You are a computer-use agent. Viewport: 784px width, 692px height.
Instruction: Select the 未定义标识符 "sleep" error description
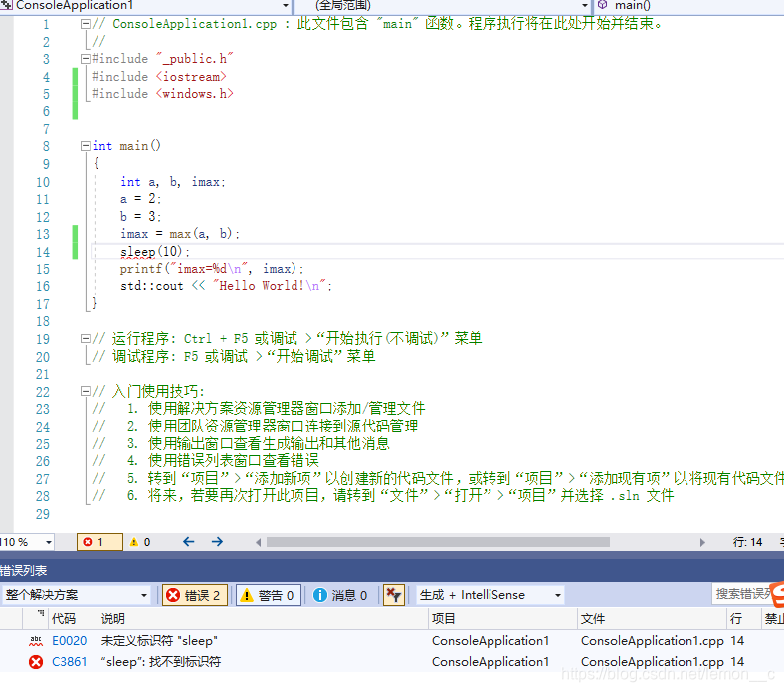(x=159, y=641)
